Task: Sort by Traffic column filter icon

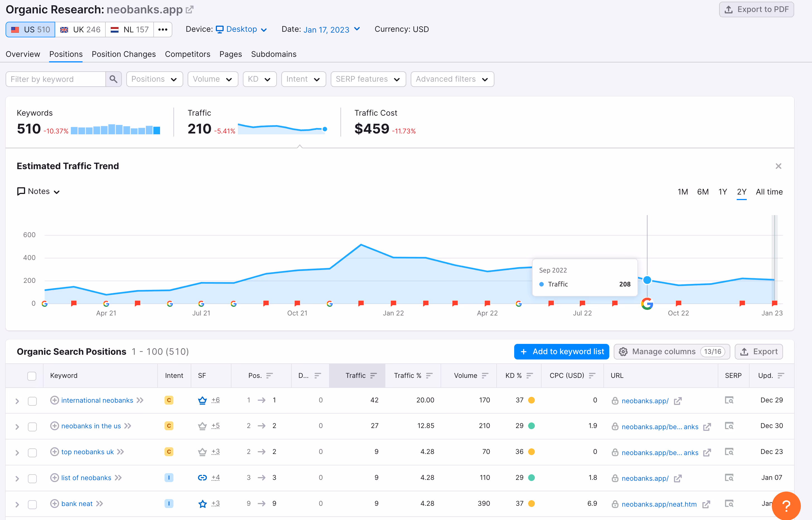Action: click(373, 375)
